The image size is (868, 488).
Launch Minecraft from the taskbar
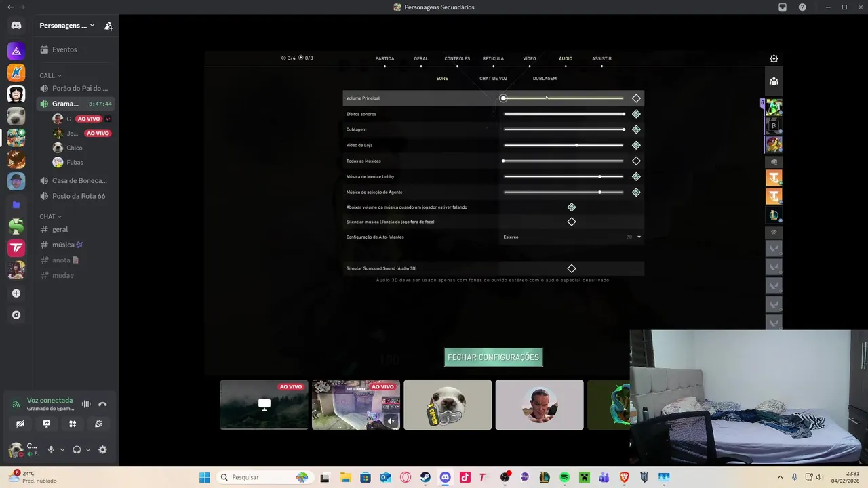(x=584, y=477)
